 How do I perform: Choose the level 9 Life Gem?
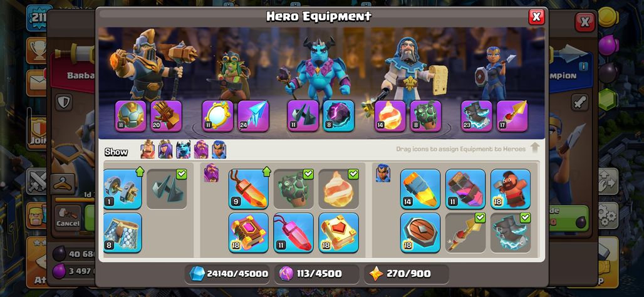point(249,189)
